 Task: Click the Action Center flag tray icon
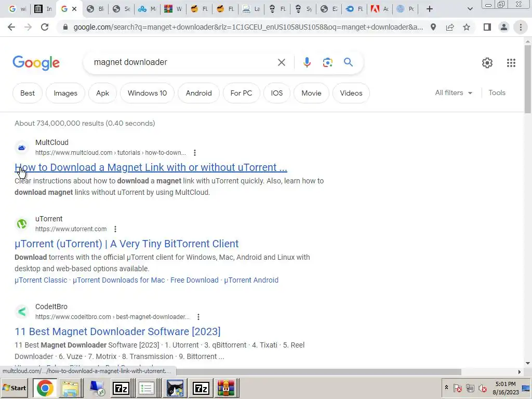(x=458, y=388)
